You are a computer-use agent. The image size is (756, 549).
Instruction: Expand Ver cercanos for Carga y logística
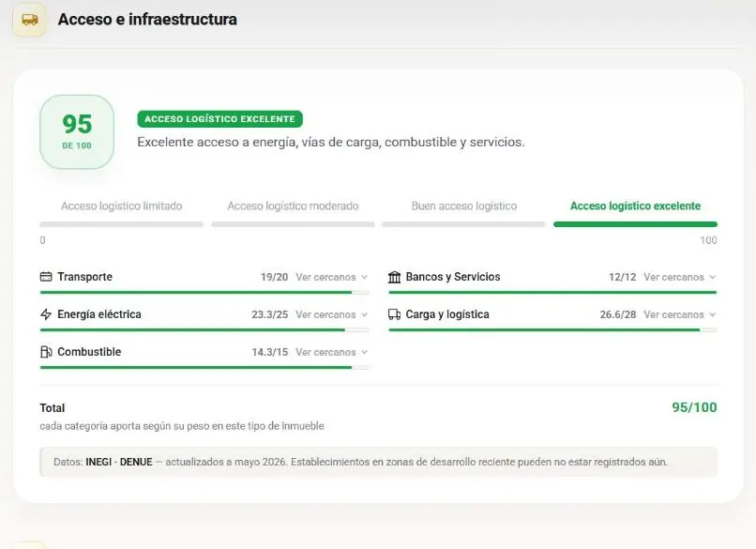(680, 314)
